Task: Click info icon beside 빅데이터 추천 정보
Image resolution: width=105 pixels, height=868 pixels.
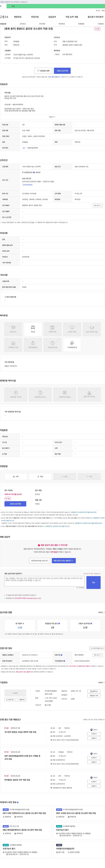Action: point(18,802)
